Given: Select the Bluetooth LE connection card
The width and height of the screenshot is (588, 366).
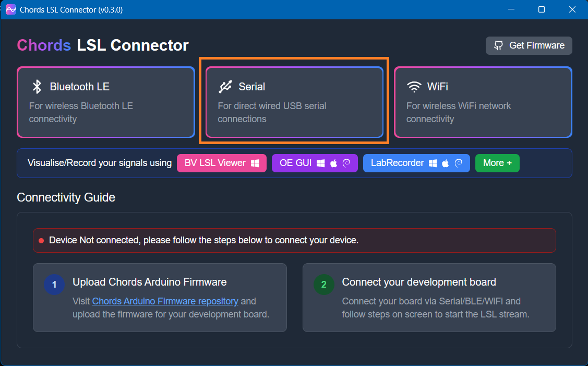Looking at the screenshot, I should (106, 102).
